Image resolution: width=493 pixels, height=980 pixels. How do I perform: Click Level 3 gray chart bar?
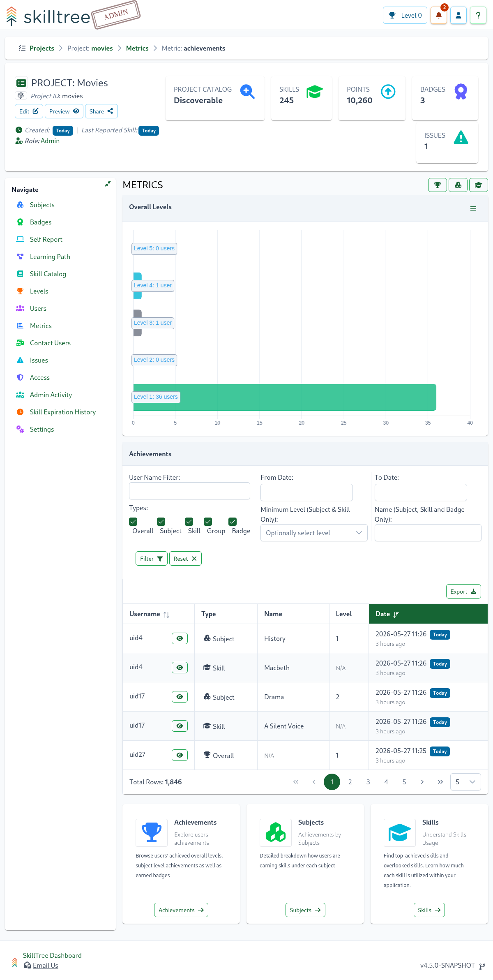[x=138, y=323]
